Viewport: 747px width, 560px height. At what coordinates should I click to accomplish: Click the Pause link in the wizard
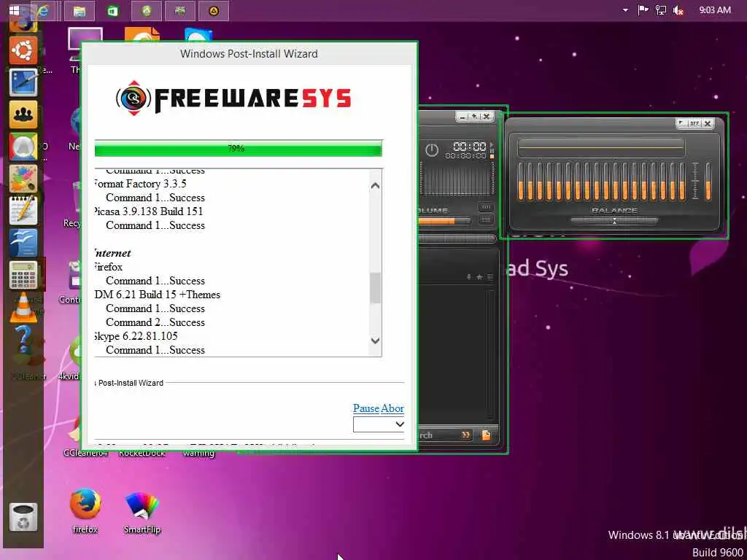pyautogui.click(x=366, y=408)
